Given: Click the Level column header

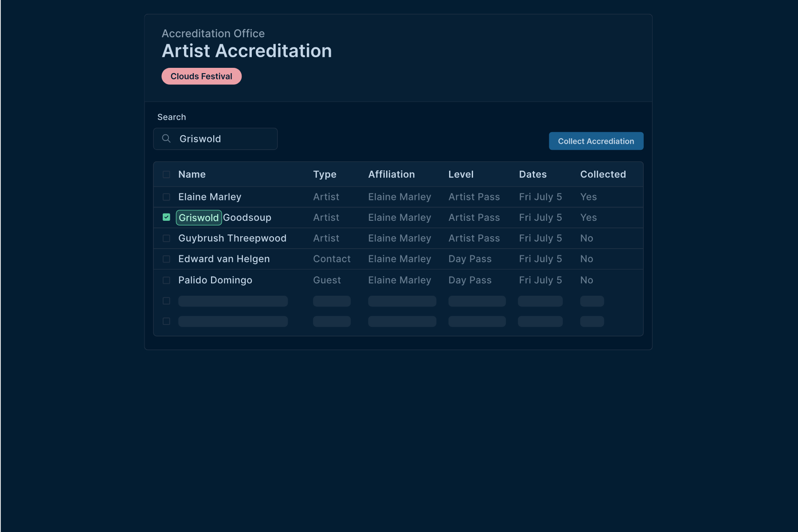Looking at the screenshot, I should tap(461, 175).
